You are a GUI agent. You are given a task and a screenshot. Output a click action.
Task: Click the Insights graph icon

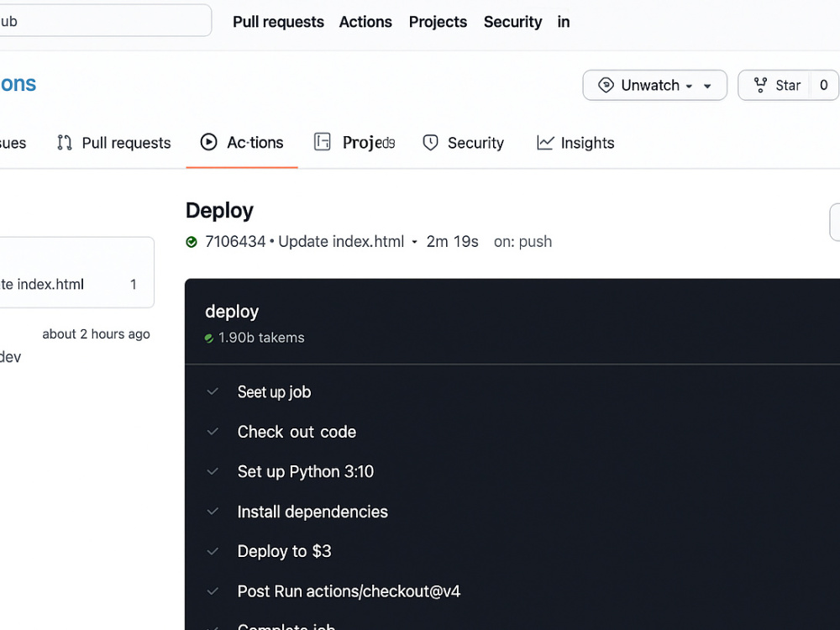[x=545, y=143]
